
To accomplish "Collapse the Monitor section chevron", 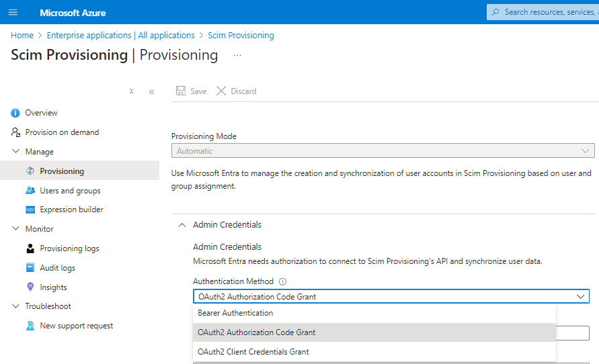I will point(15,228).
